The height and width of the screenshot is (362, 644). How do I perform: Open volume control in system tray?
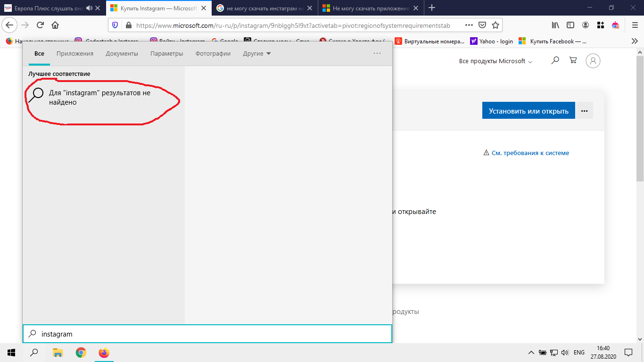point(564,353)
